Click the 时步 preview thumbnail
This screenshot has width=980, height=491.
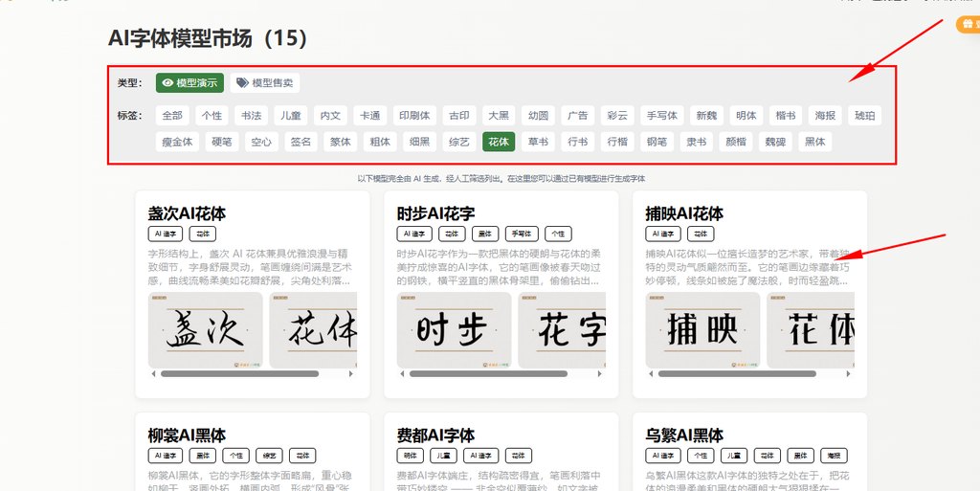tap(455, 330)
